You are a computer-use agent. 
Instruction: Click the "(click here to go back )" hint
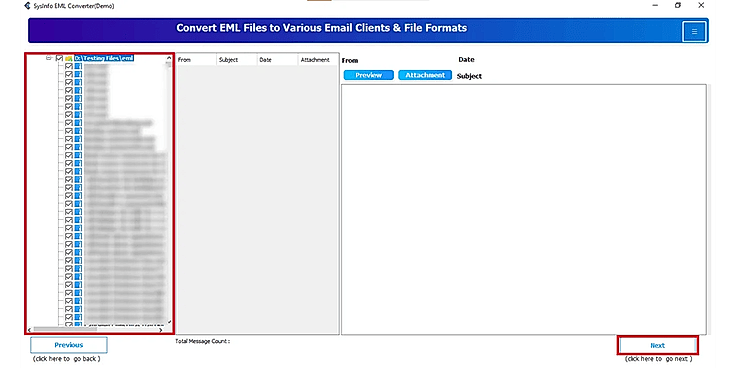point(66,359)
